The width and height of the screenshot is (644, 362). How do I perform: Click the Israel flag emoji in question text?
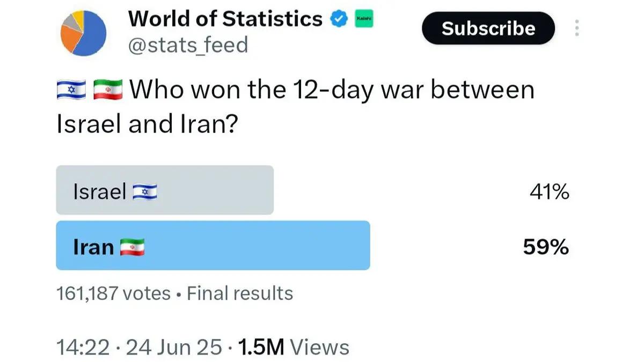tap(71, 90)
